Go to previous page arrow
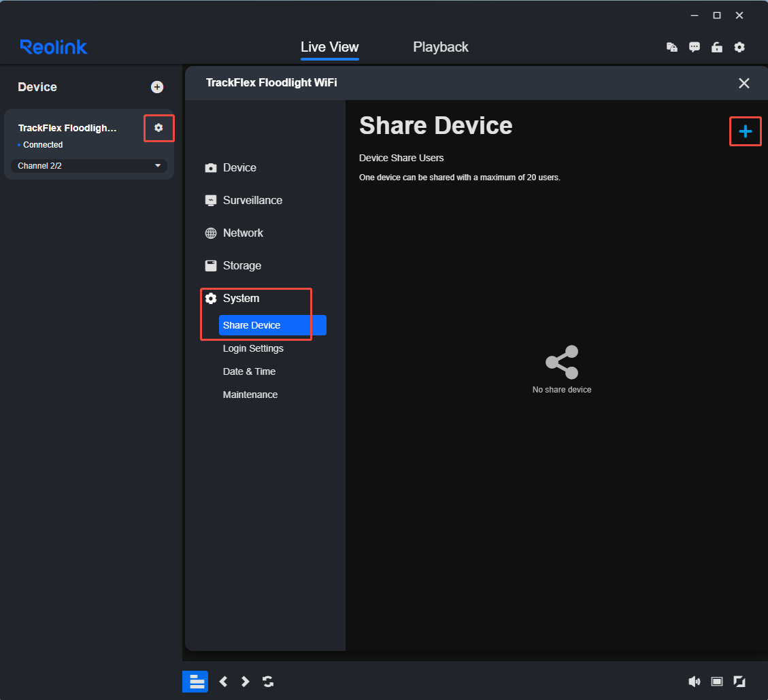 (x=223, y=682)
